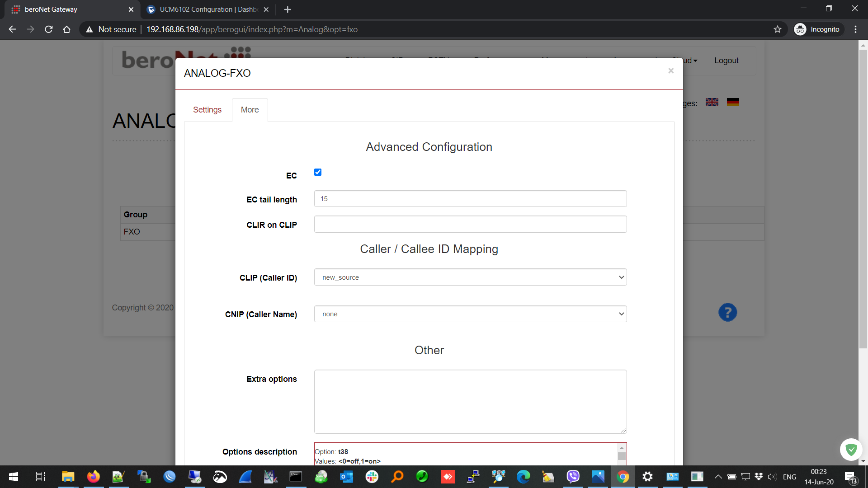Open the UCM6102 Configuration browser tab

pos(208,9)
